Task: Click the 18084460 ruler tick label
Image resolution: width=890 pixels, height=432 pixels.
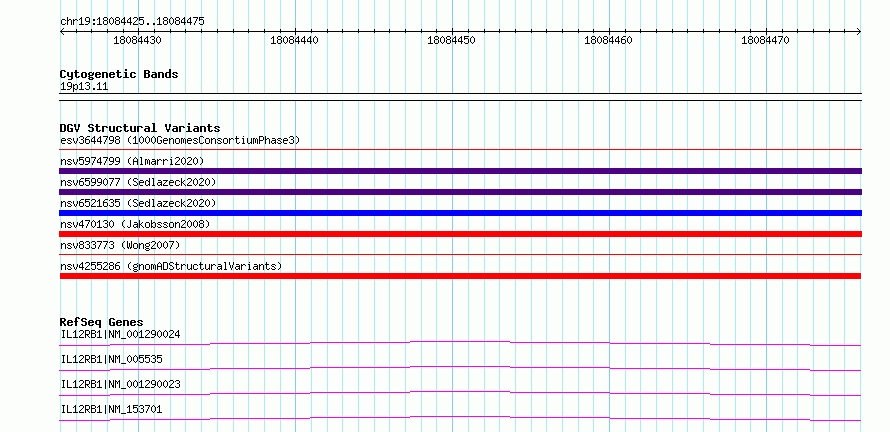Action: [608, 41]
